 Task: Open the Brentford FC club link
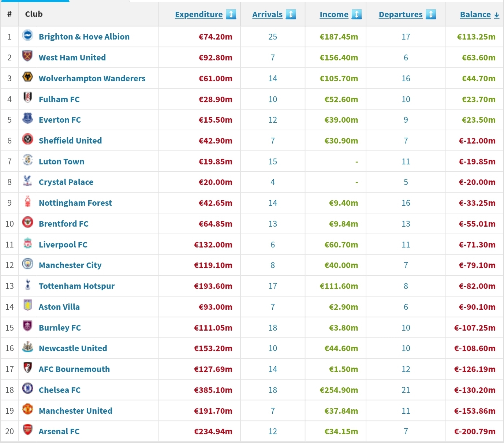point(64,224)
